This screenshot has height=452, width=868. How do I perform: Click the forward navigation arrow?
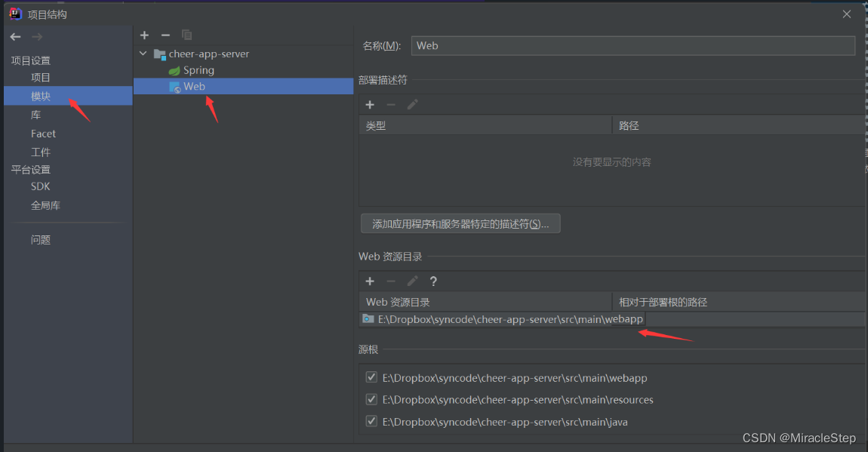coord(37,37)
